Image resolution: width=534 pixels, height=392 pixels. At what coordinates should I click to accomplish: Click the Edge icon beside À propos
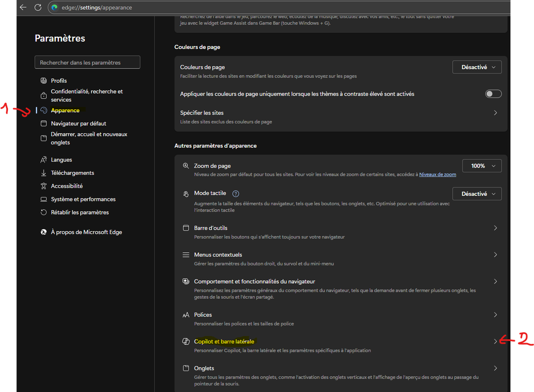(44, 232)
